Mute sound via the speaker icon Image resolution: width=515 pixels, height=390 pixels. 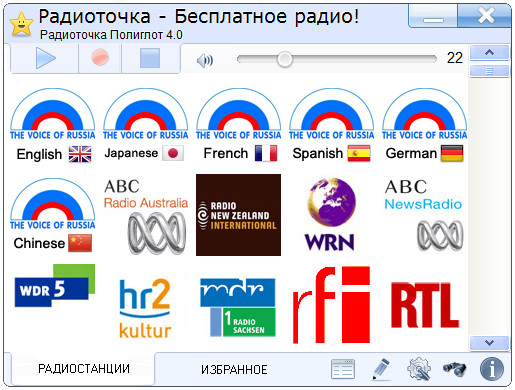click(205, 61)
